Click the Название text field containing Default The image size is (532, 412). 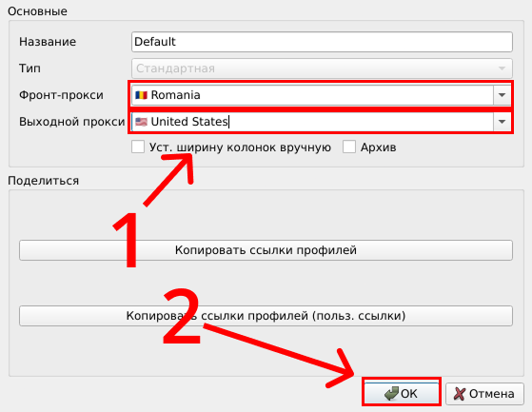pyautogui.click(x=322, y=42)
